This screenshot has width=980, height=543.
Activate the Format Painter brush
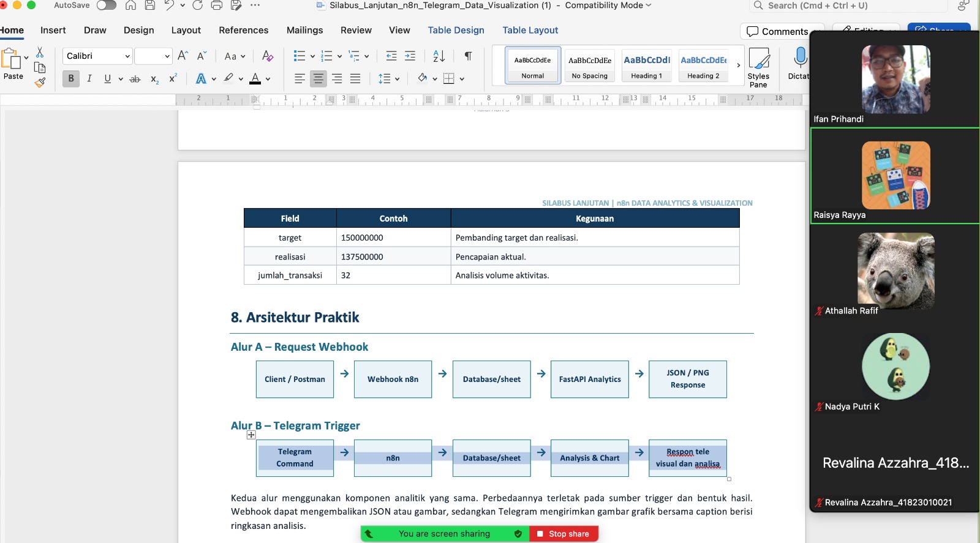tap(40, 83)
